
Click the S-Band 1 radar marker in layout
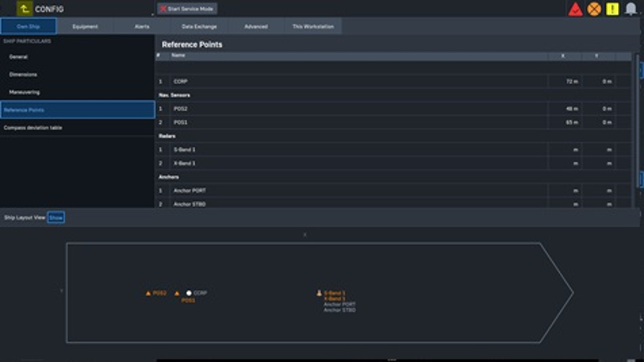(319, 293)
